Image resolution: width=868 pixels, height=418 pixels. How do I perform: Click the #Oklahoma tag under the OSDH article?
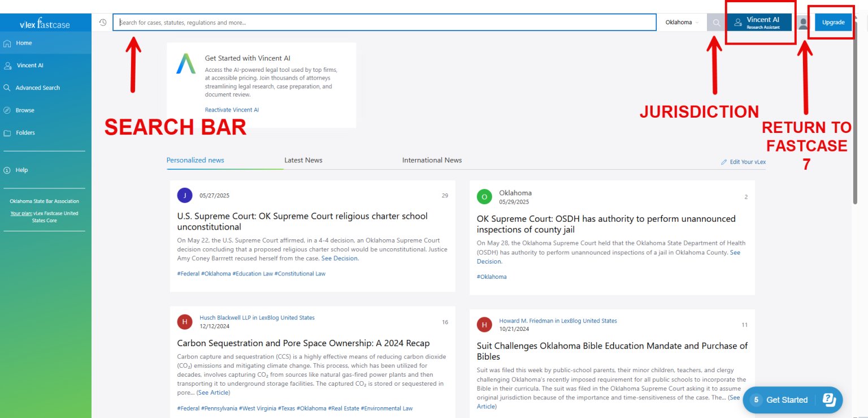coord(492,277)
